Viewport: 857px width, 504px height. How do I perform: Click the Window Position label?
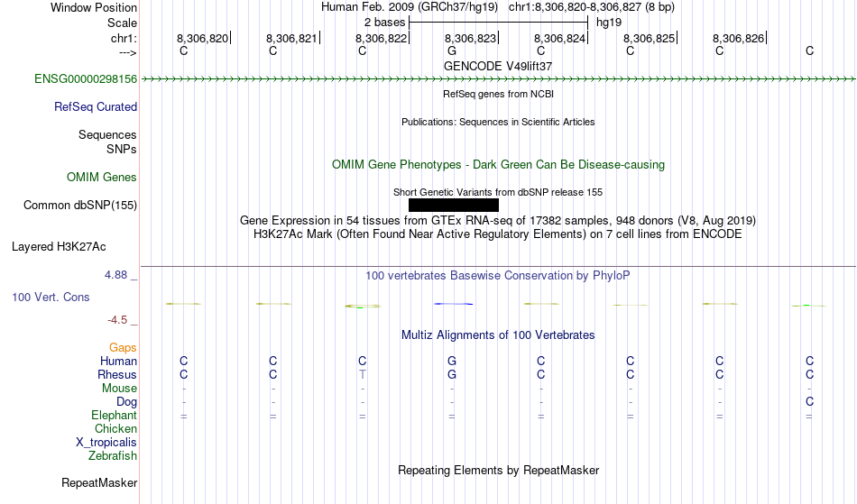tap(94, 7)
